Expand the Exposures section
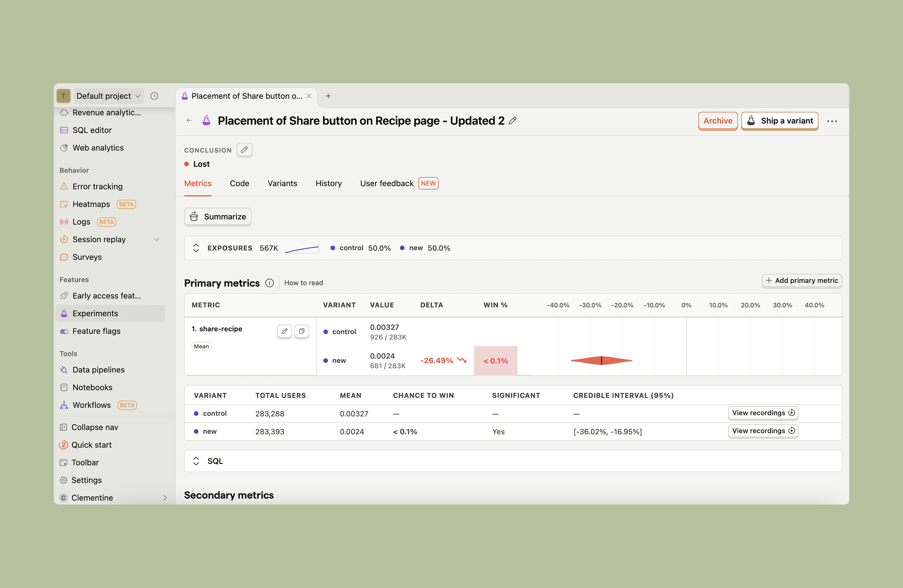Screen dimensions: 903x588 click(196, 248)
